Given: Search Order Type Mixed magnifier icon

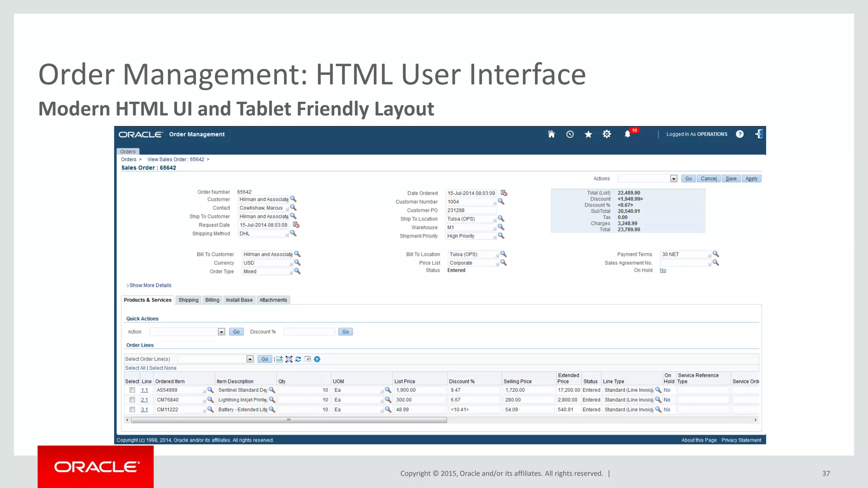Looking at the screenshot, I should [298, 271].
